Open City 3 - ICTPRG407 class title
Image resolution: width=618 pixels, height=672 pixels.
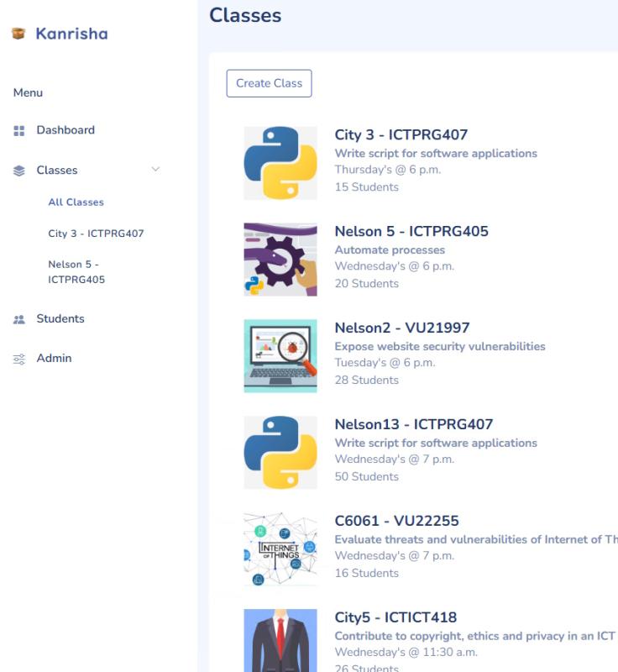coord(401,134)
